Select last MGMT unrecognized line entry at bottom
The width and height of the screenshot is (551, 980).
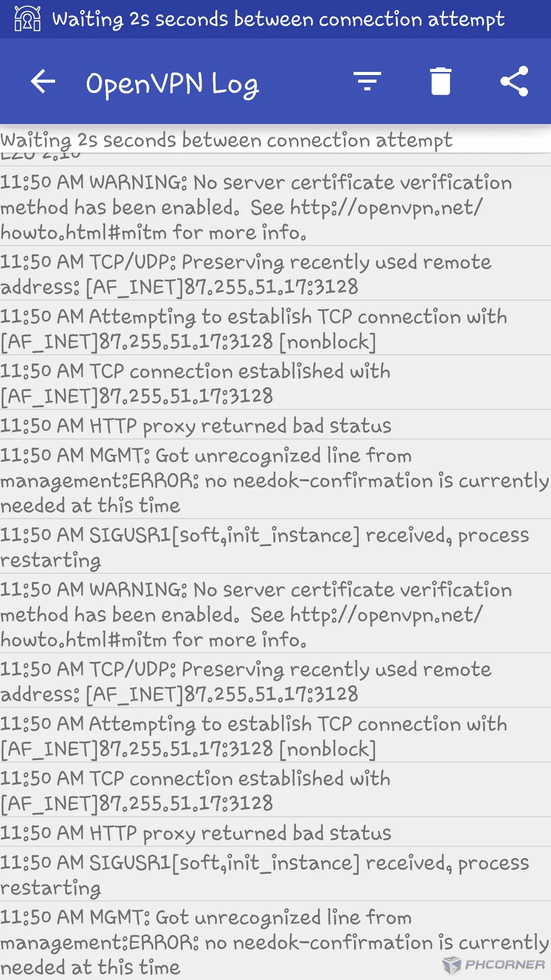coord(275,941)
